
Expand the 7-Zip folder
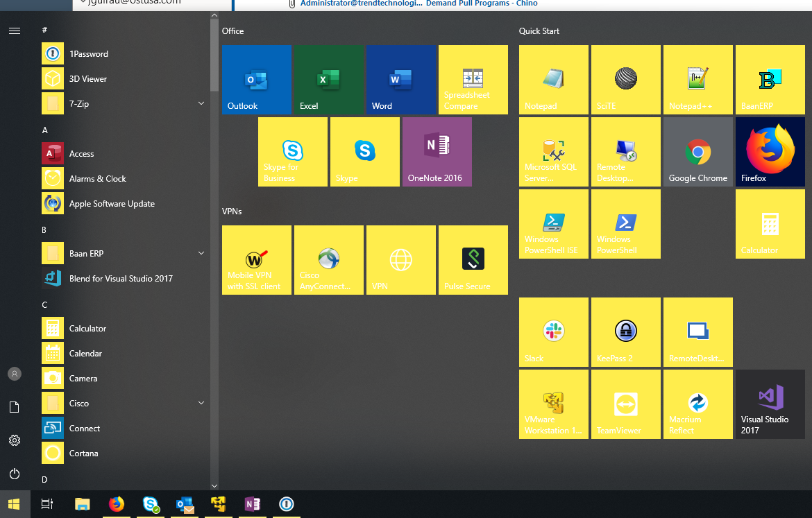[x=201, y=104]
